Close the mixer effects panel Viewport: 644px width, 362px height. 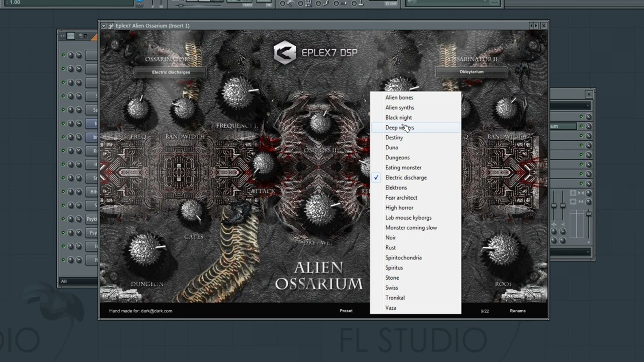pos(589,94)
